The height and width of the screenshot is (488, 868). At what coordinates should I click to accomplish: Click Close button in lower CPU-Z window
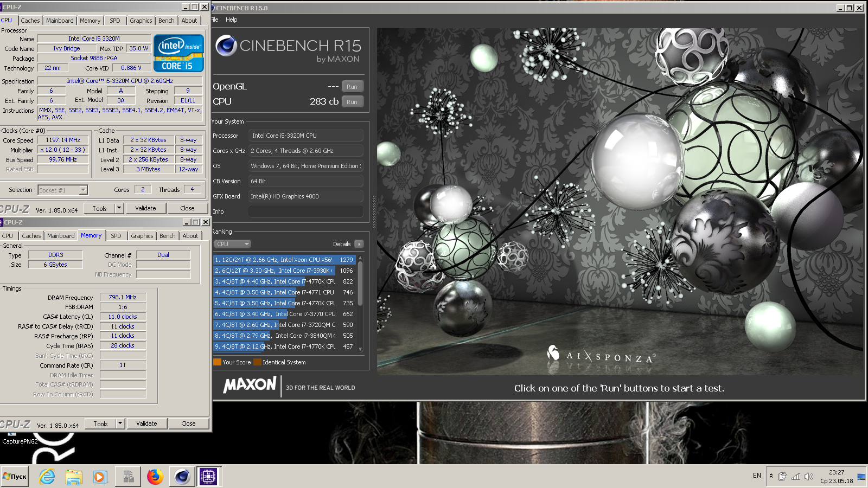[189, 423]
